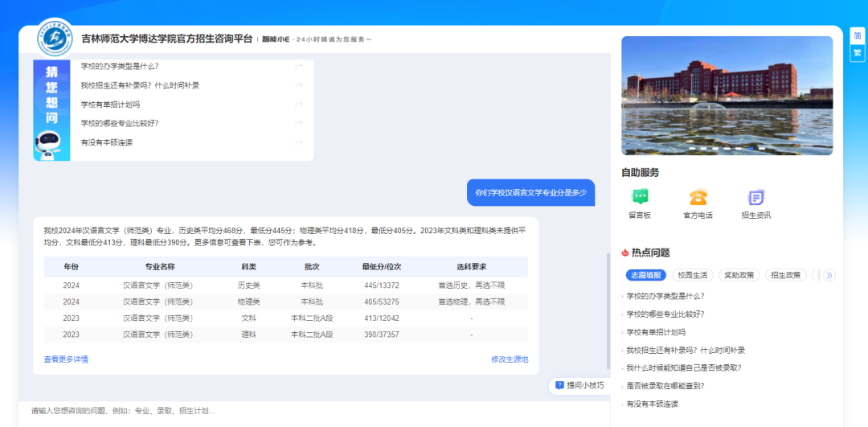The image size is (868, 427).
Task: Click the 修改生源地 link
Action: point(510,359)
